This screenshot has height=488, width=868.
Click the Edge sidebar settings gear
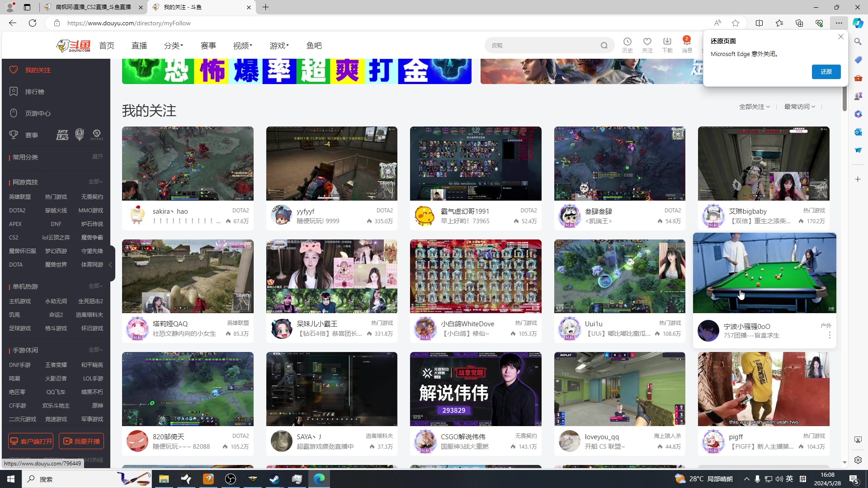[858, 460]
